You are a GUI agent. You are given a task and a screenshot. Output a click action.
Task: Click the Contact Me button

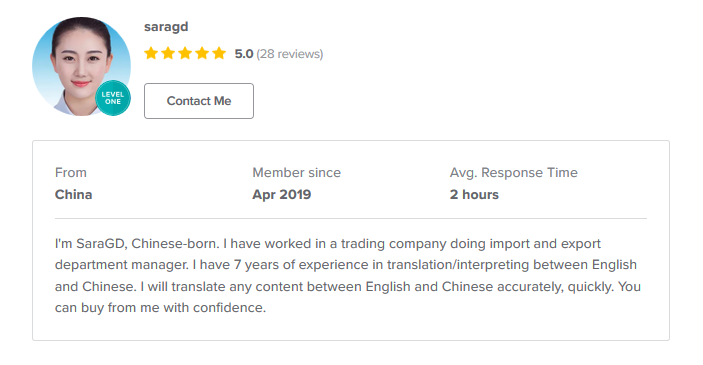pos(199,101)
